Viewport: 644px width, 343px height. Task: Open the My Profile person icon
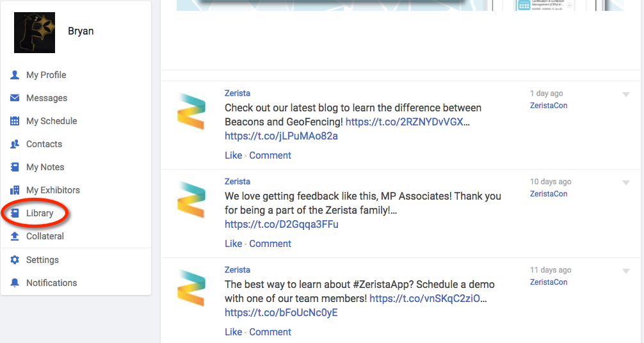tap(15, 75)
